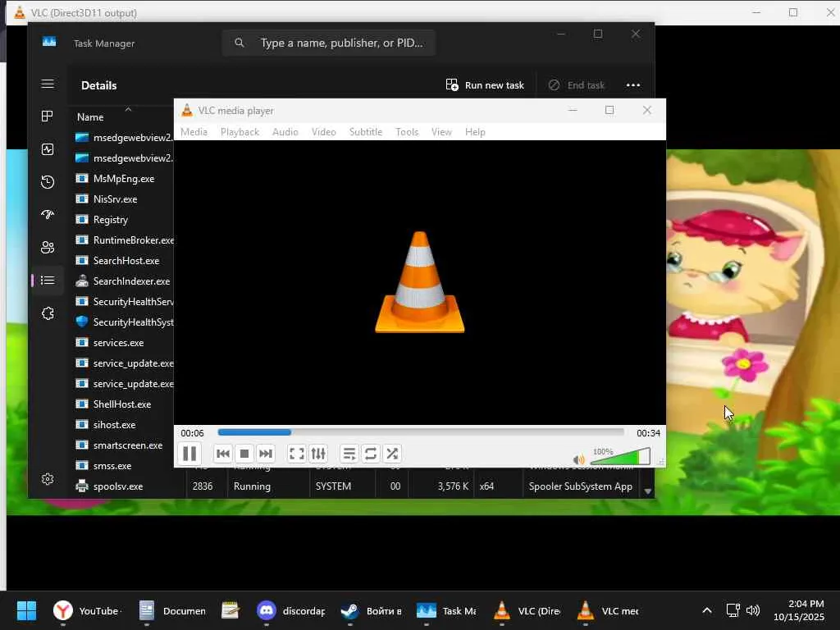The image size is (840, 630).
Task: Click End task button
Action: click(x=577, y=85)
